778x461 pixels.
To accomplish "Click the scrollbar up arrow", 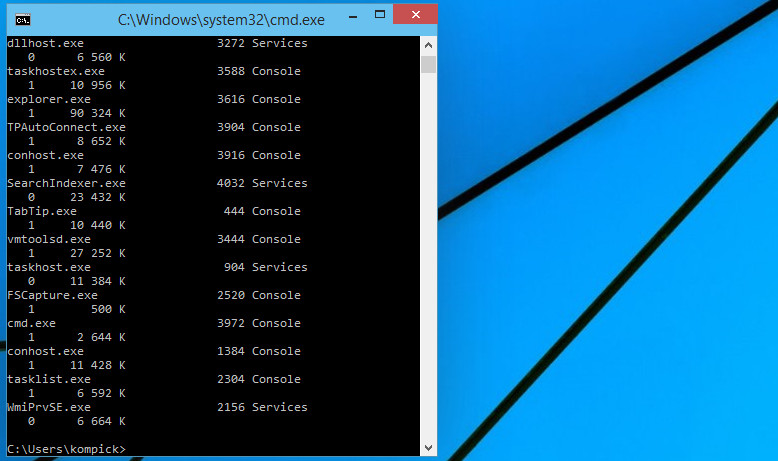I will (429, 45).
